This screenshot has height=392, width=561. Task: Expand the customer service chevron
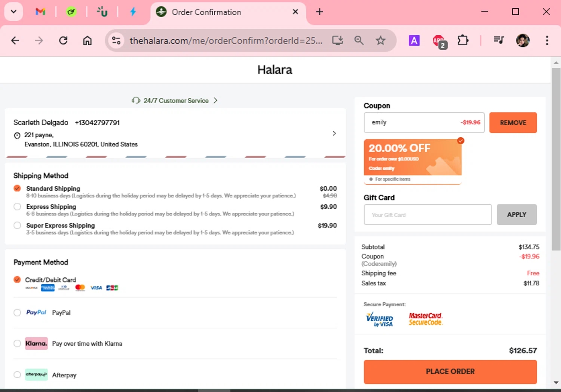pyautogui.click(x=215, y=101)
